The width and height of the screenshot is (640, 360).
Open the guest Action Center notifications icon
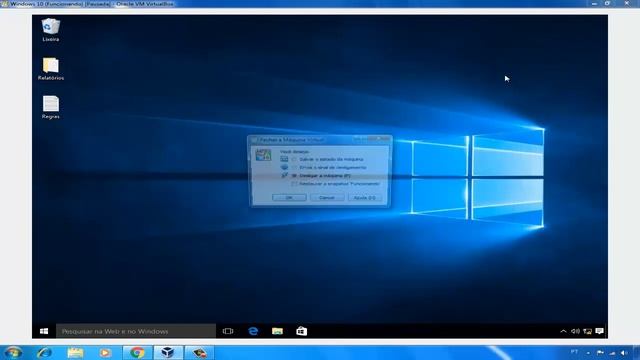pos(599,331)
